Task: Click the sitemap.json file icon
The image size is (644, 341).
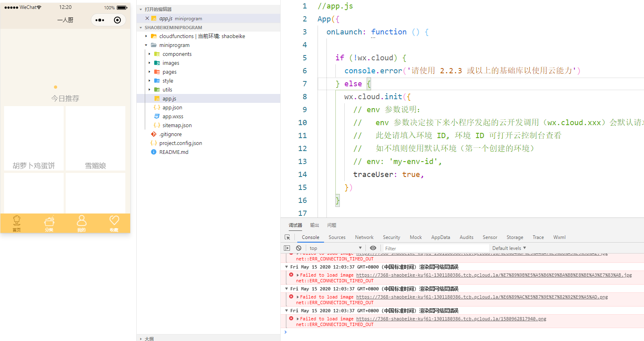Action: pos(157,125)
